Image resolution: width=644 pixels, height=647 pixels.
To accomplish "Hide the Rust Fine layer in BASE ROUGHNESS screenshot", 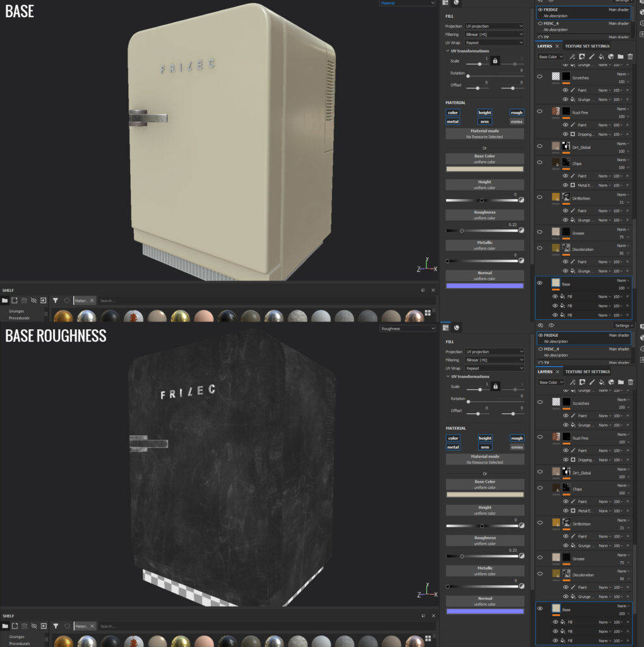I will [540, 437].
